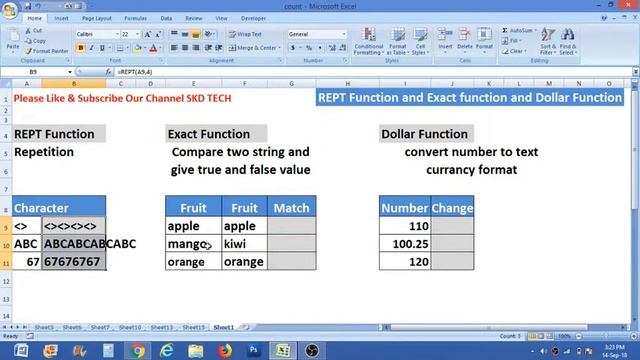Screen dimensions: 640x360
Task: Click Increase Decimal icon
Action: click(x=332, y=48)
